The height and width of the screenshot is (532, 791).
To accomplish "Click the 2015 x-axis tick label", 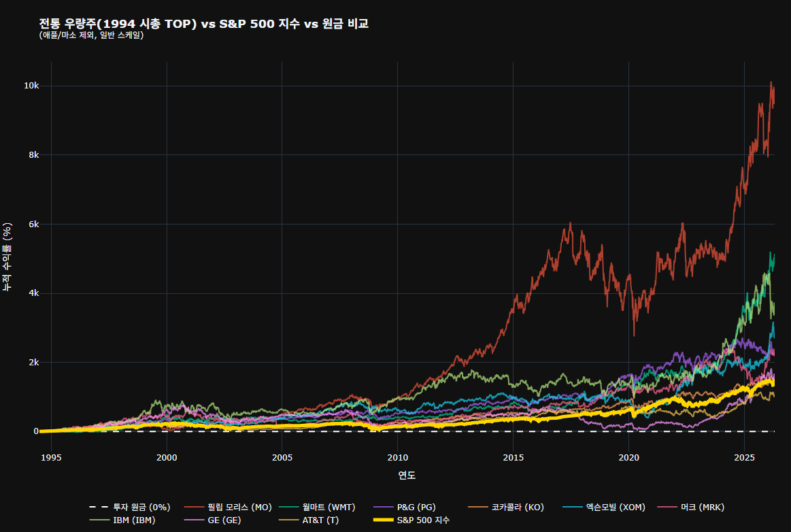I will 513,458.
